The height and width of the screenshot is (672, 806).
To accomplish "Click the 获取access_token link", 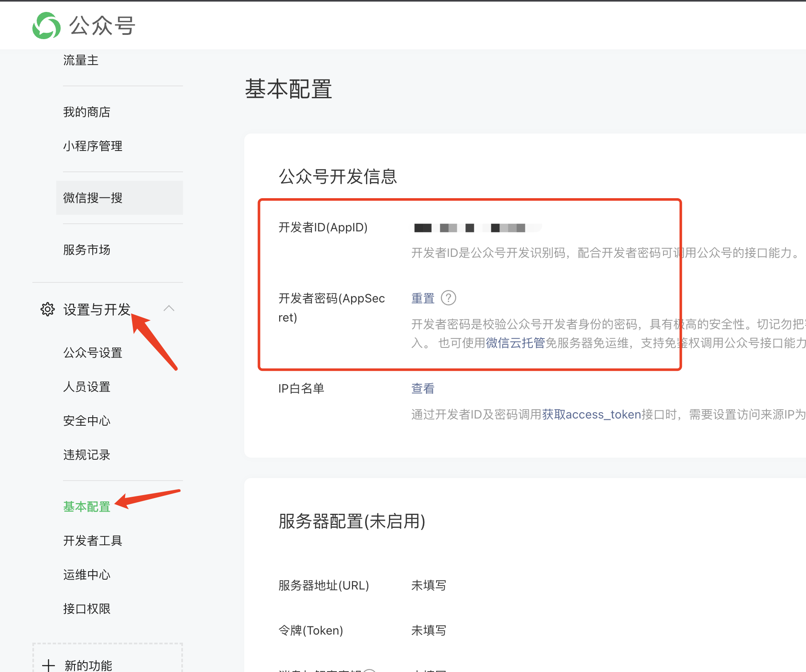I will coord(592,414).
